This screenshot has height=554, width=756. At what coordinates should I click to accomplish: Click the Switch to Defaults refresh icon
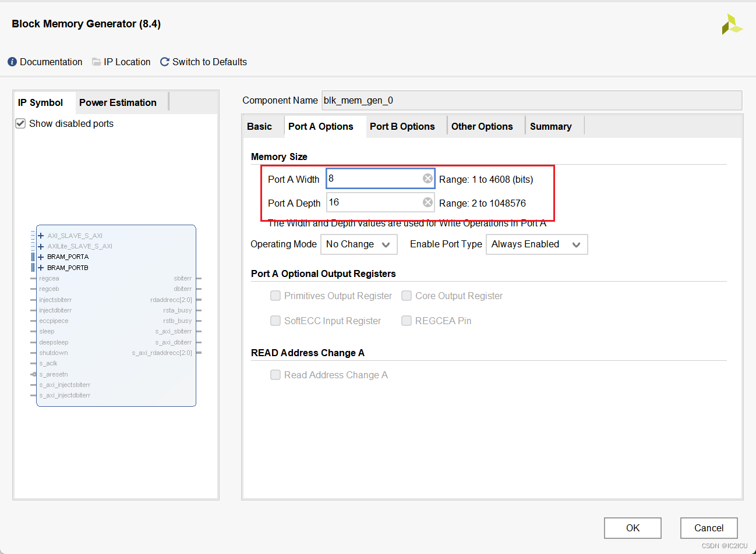click(165, 62)
